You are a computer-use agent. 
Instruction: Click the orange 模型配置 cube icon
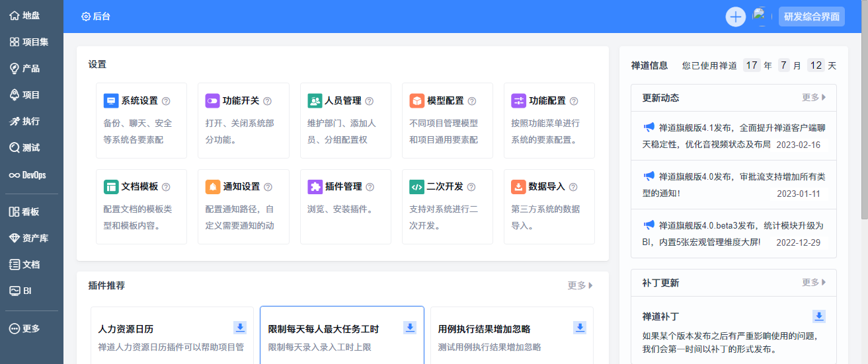(x=416, y=101)
